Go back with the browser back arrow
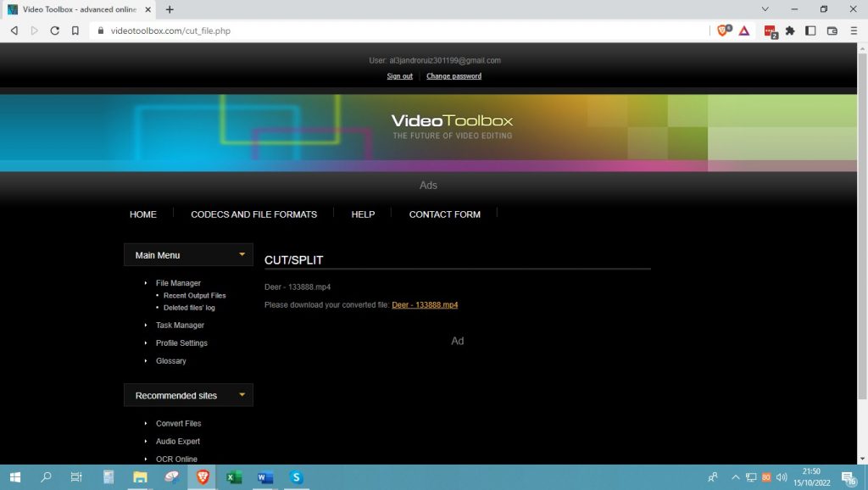The width and height of the screenshot is (868, 490). coord(14,31)
